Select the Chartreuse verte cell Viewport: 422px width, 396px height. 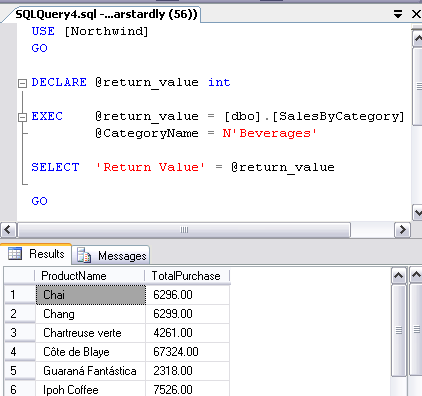(x=91, y=333)
